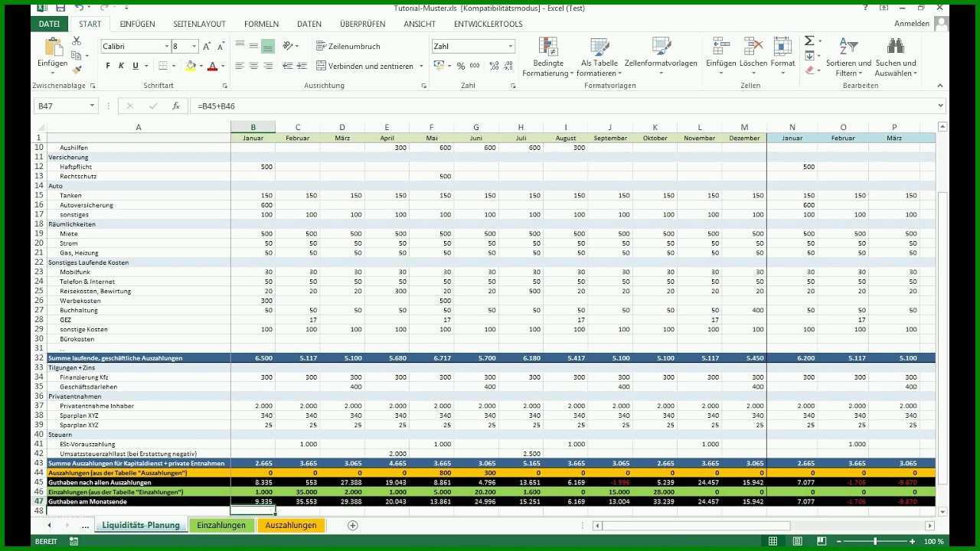Toggle Bold (F) formatting
Image resolution: width=980 pixels, height=551 pixels.
coord(108,67)
